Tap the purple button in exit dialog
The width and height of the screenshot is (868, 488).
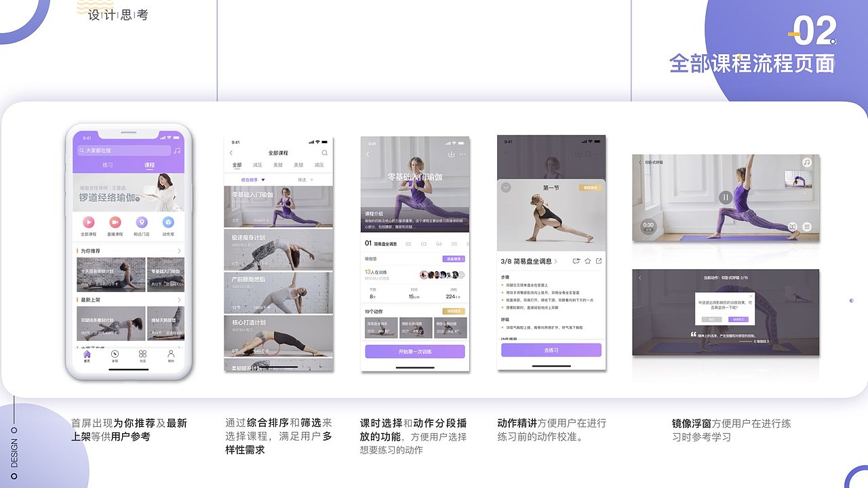pyautogui.click(x=738, y=319)
